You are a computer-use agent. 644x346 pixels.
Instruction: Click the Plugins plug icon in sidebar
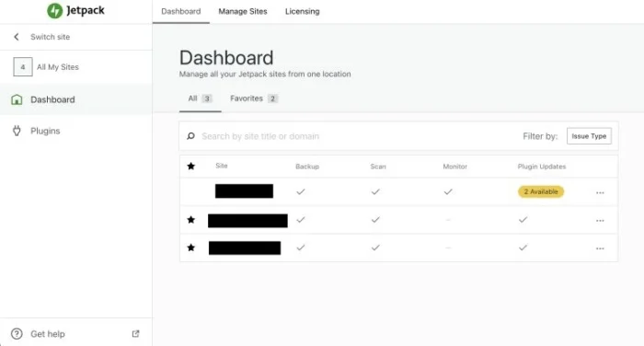tap(17, 131)
